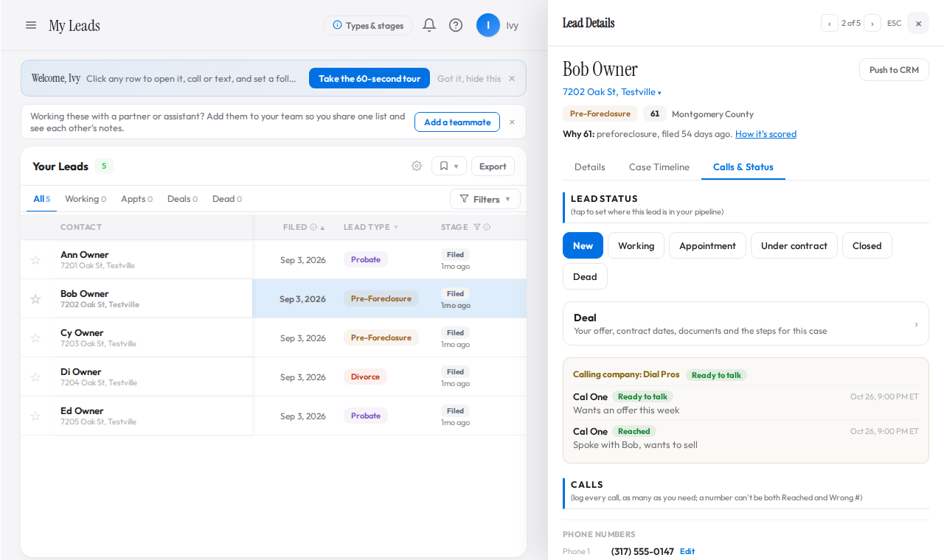Star the Di Owner lead
Image resolution: width=944 pixels, height=560 pixels.
click(x=35, y=377)
